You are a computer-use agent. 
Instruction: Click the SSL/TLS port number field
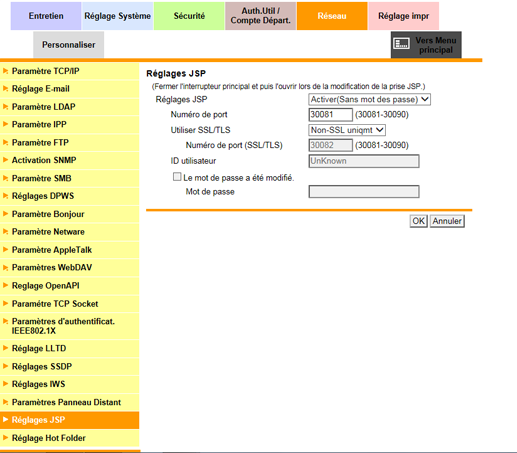click(330, 145)
